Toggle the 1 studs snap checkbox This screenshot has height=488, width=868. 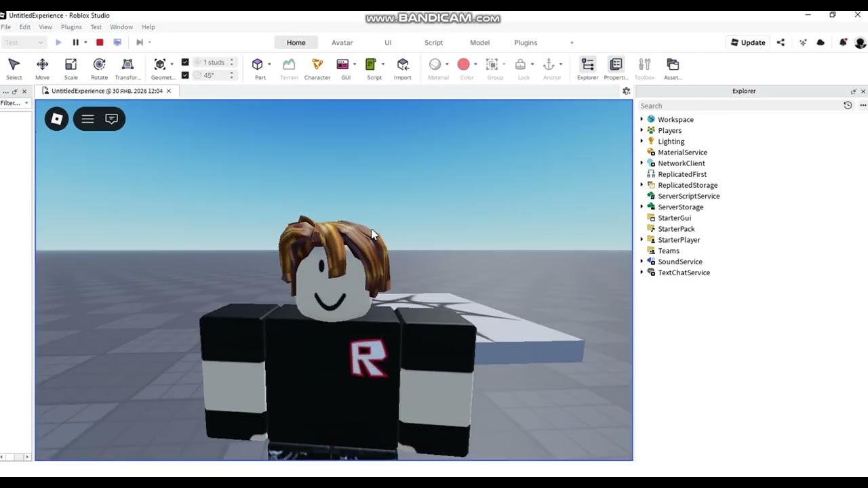pos(185,62)
